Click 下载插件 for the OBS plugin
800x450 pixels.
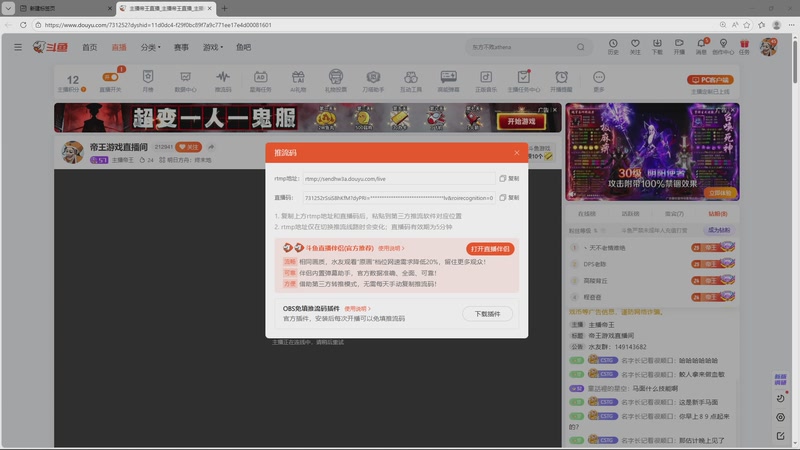click(487, 314)
